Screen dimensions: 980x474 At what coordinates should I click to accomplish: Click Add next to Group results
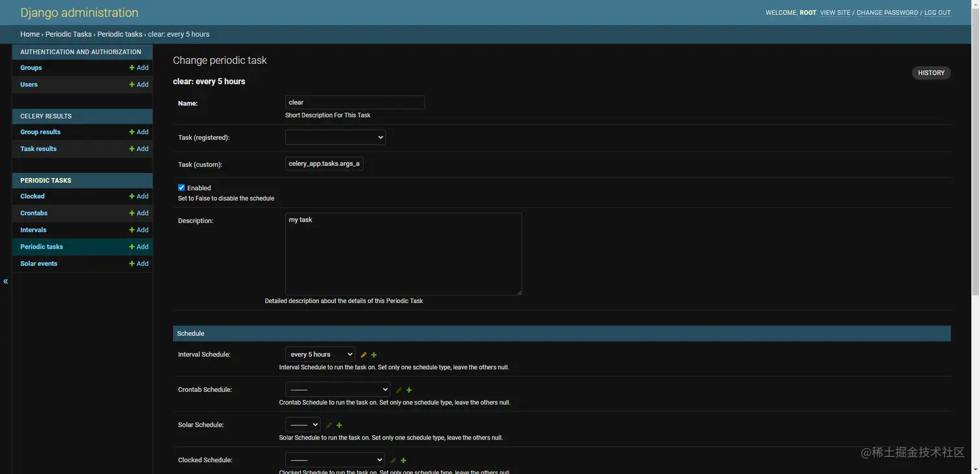click(x=139, y=131)
